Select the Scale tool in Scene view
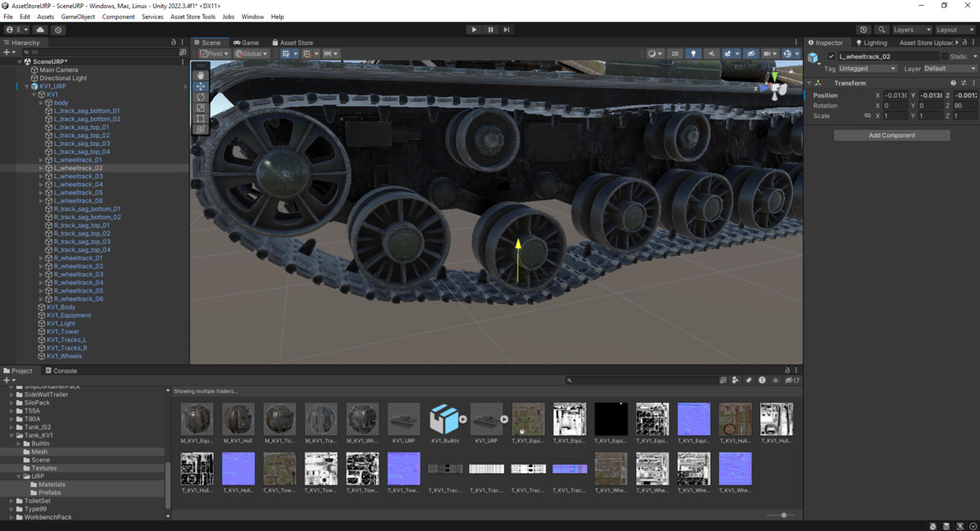Screen dimensions: 980x531 pos(201,107)
